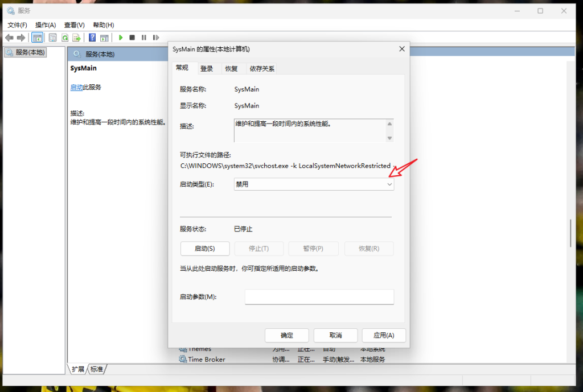This screenshot has width=583, height=392.
Task: Click the 启动(S) button
Action: 205,249
